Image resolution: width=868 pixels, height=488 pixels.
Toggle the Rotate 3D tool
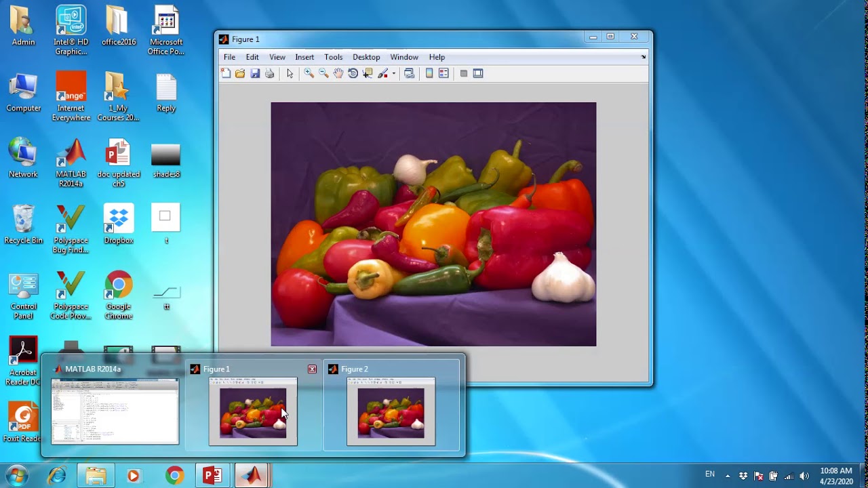pyautogui.click(x=353, y=73)
